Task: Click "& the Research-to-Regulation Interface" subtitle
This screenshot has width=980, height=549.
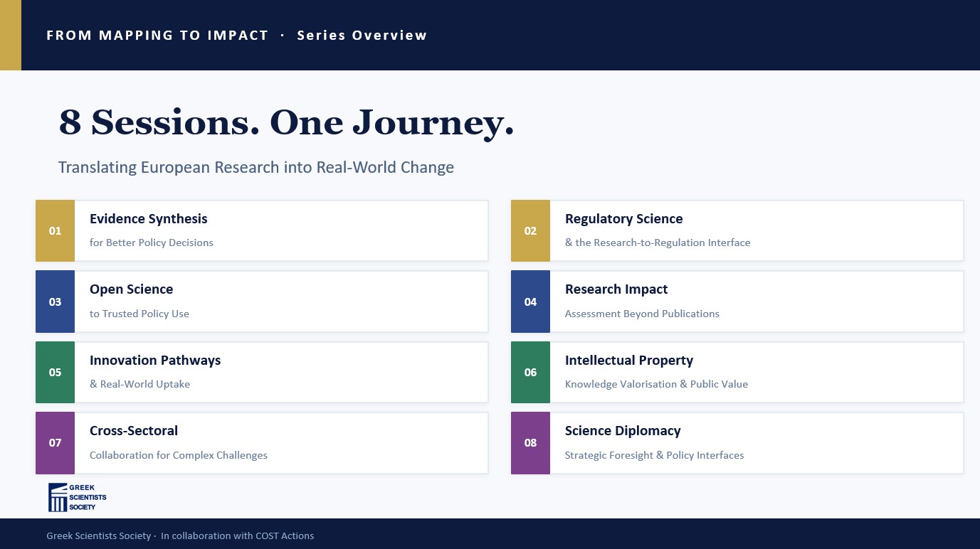Action: (658, 242)
